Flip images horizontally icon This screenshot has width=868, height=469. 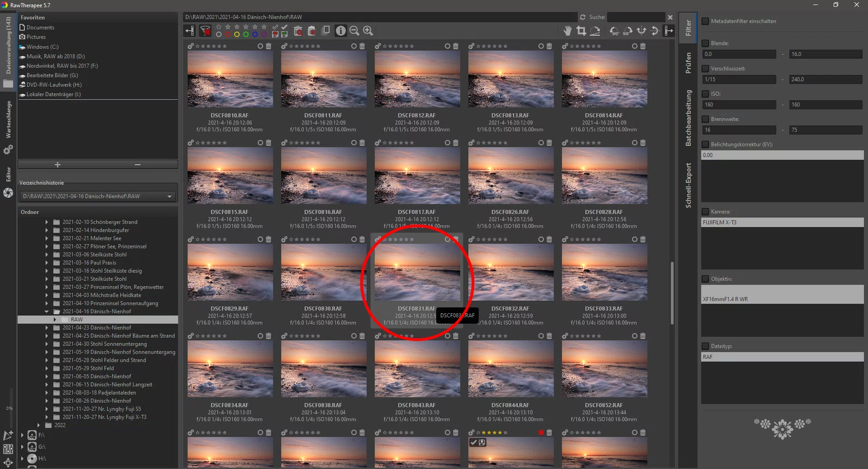[642, 31]
